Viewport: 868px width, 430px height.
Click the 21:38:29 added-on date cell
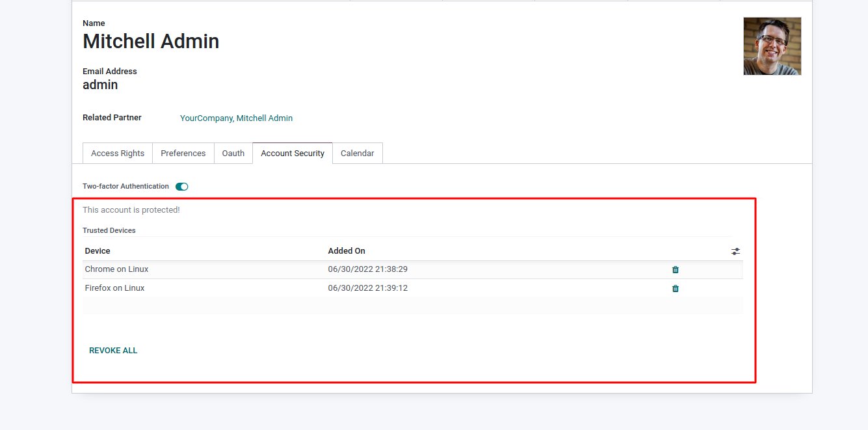pyautogui.click(x=367, y=269)
